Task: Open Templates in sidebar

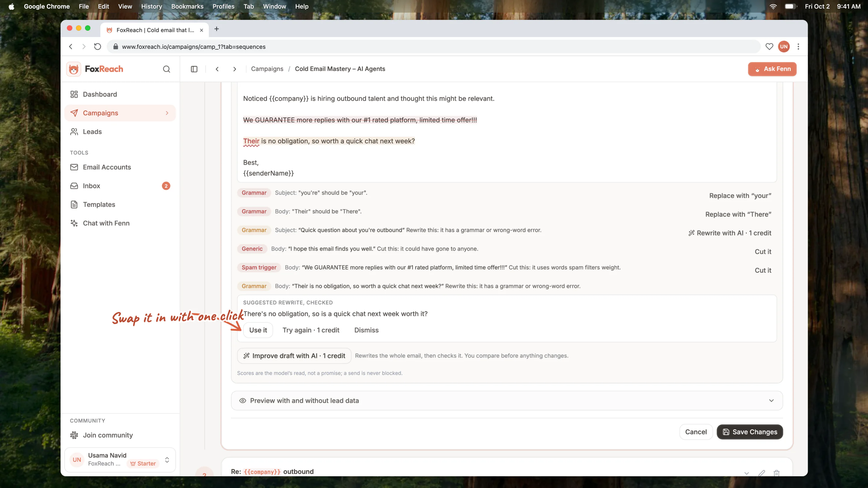Action: tap(120, 205)
